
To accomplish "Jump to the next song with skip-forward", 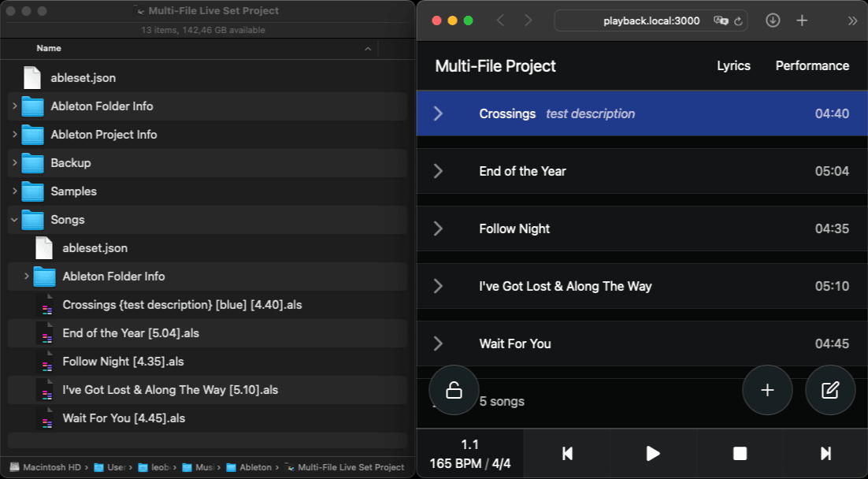I will (825, 453).
